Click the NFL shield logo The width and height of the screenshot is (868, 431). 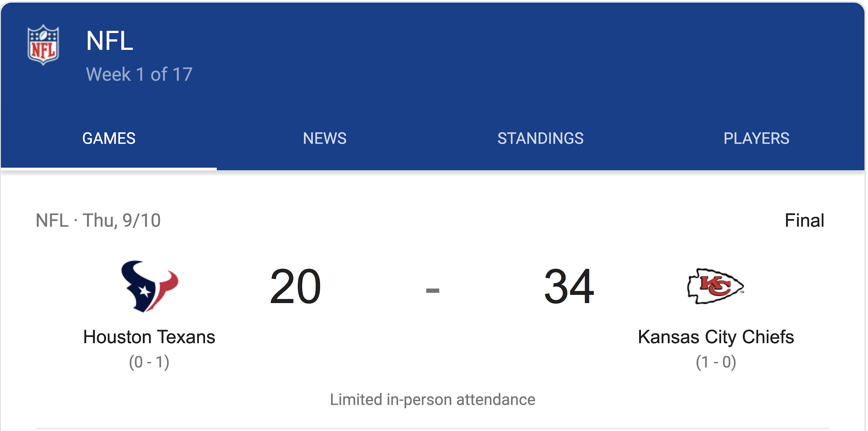43,45
